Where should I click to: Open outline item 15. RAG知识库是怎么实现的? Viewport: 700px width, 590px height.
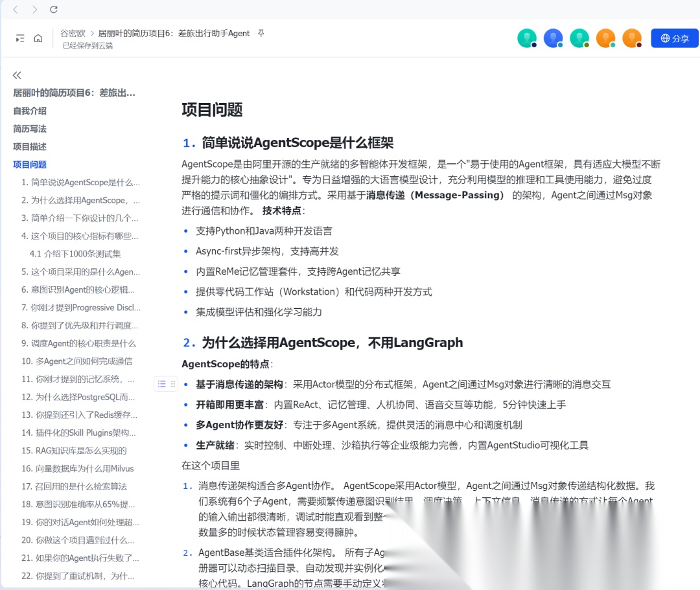(x=74, y=450)
